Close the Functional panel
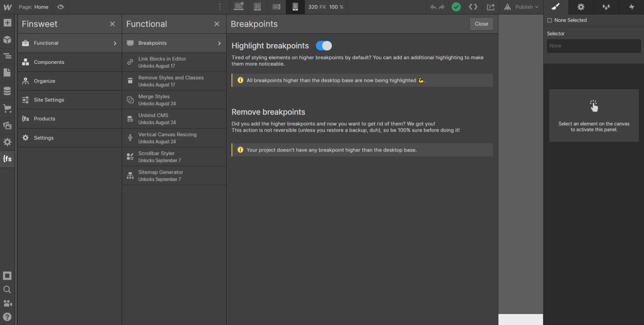644x325 pixels. tap(217, 24)
